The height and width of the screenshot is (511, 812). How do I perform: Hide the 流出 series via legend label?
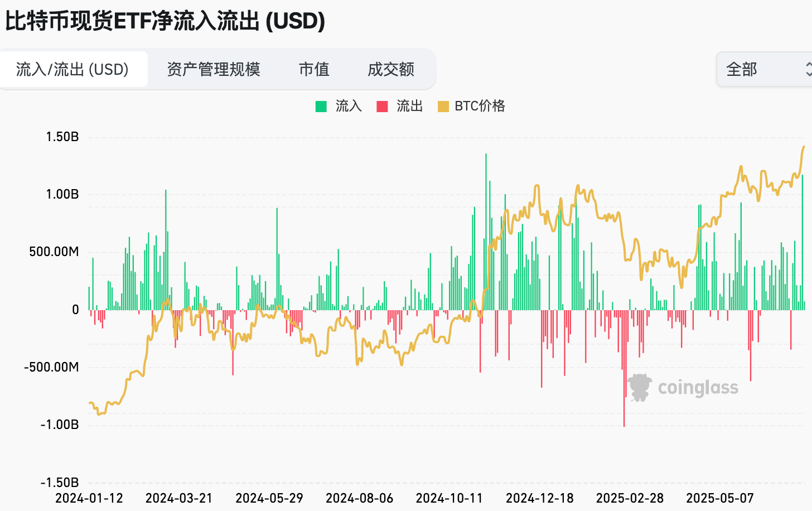(x=409, y=106)
